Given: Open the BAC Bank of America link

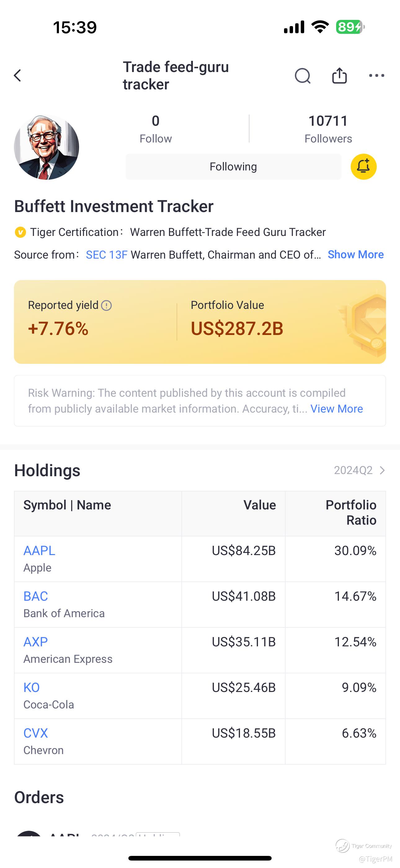Looking at the screenshot, I should pos(36,596).
